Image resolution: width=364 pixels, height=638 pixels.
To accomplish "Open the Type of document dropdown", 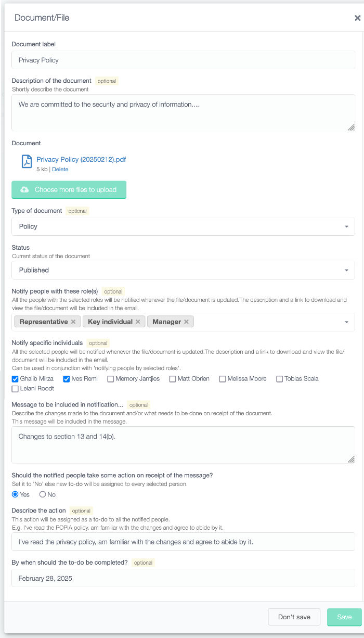I will pos(183,226).
